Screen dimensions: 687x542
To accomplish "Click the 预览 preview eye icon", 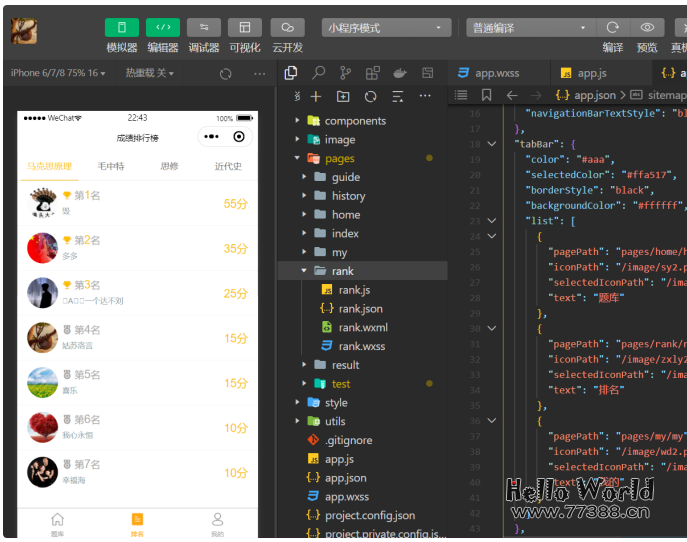I will [x=647, y=28].
